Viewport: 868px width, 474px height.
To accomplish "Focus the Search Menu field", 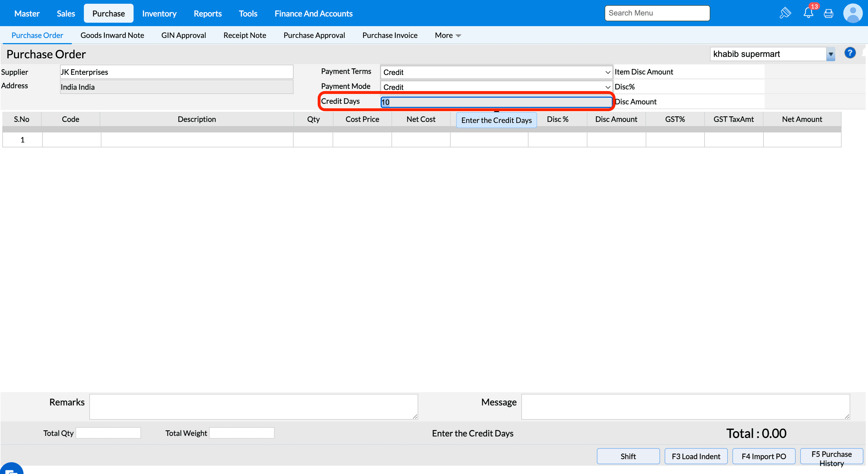I will [657, 13].
